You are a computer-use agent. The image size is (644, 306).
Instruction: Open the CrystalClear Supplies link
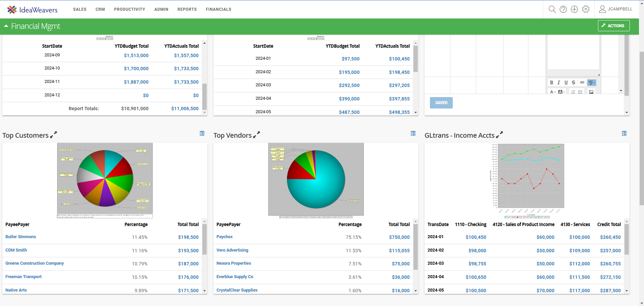click(x=237, y=290)
